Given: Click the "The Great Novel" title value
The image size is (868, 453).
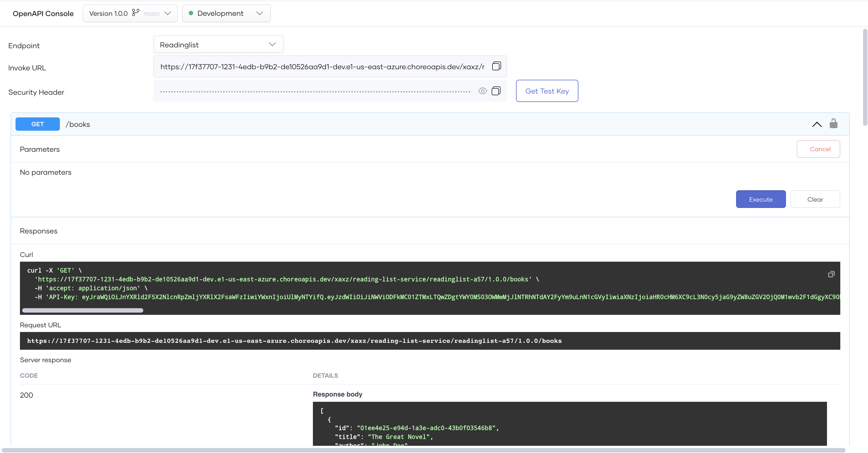Looking at the screenshot, I should pos(398,437).
